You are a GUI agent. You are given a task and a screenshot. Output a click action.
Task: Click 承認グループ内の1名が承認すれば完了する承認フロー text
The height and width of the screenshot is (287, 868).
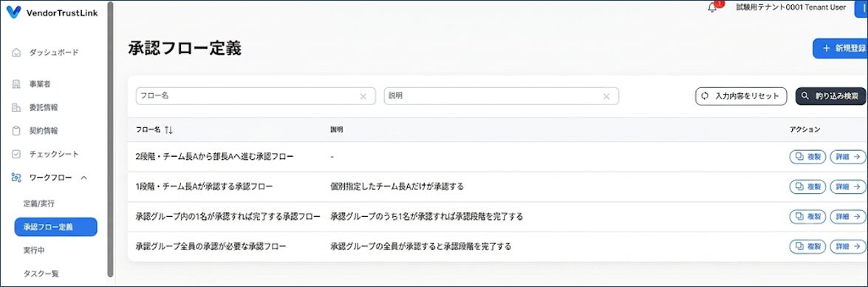228,216
